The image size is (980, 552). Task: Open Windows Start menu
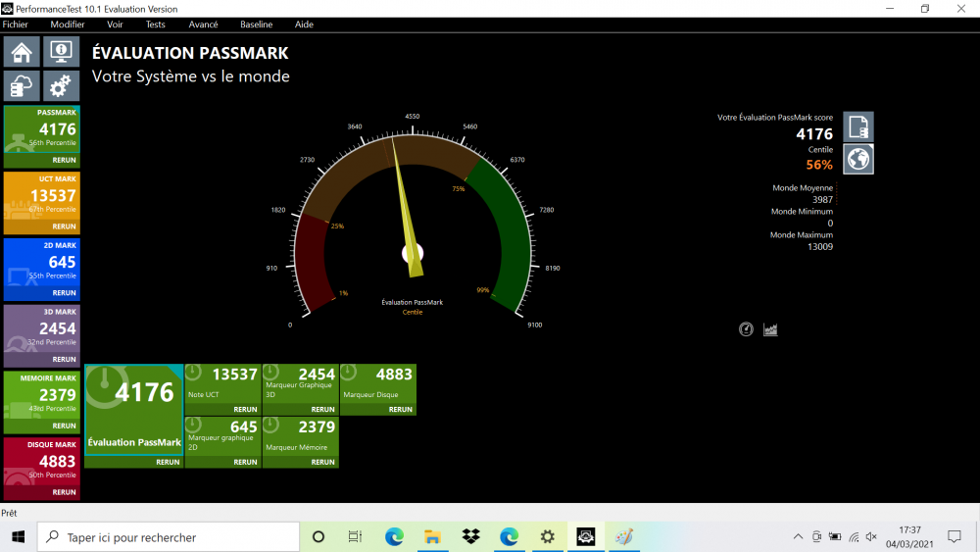(x=18, y=537)
